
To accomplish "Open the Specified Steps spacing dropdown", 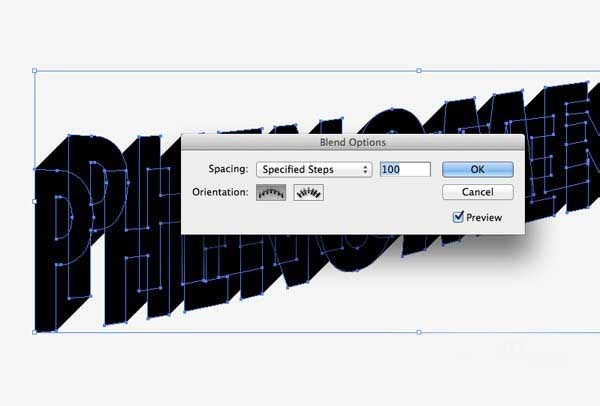I will coord(314,170).
